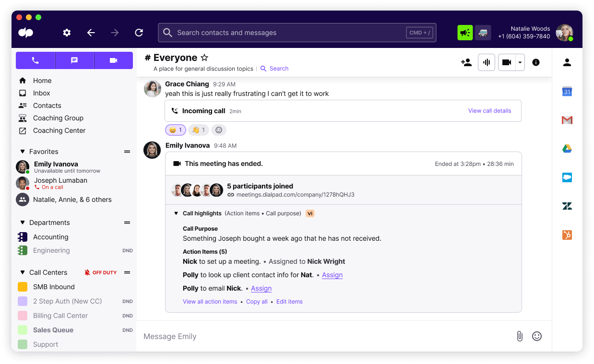Start a call with the purple phone button
This screenshot has width=594, height=364.
pyautogui.click(x=35, y=60)
